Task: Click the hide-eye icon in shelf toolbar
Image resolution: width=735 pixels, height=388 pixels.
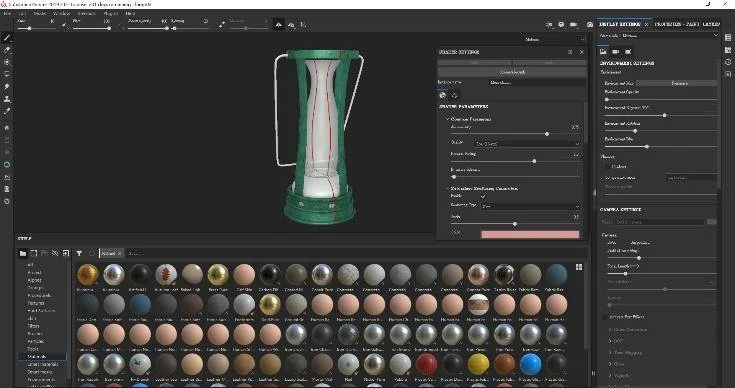Action: click(x=55, y=254)
